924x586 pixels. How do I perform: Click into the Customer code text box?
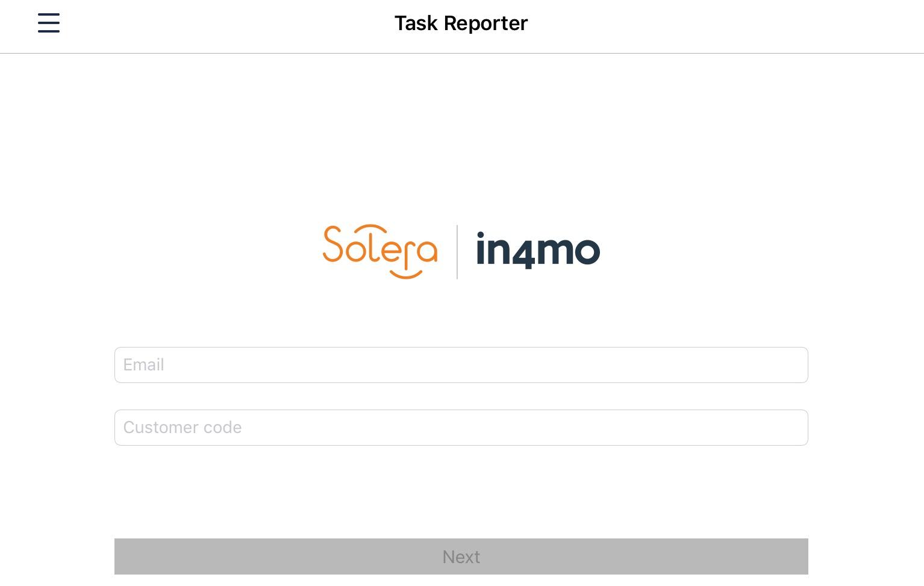pos(461,428)
